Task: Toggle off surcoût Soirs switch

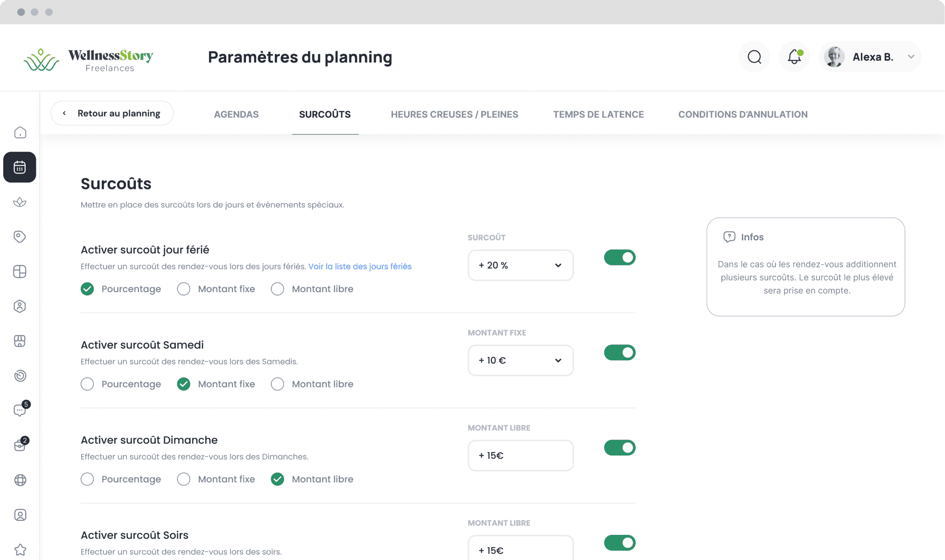Action: [x=620, y=543]
